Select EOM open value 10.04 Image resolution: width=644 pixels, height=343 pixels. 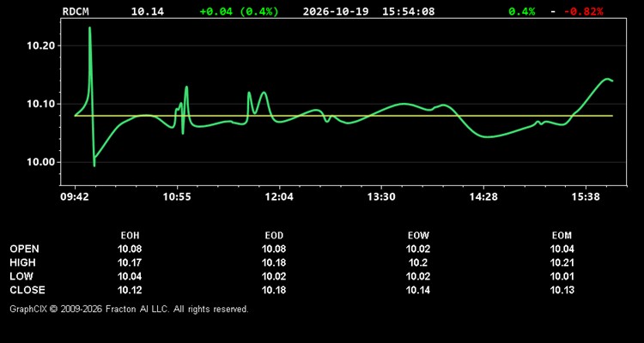tap(562, 249)
